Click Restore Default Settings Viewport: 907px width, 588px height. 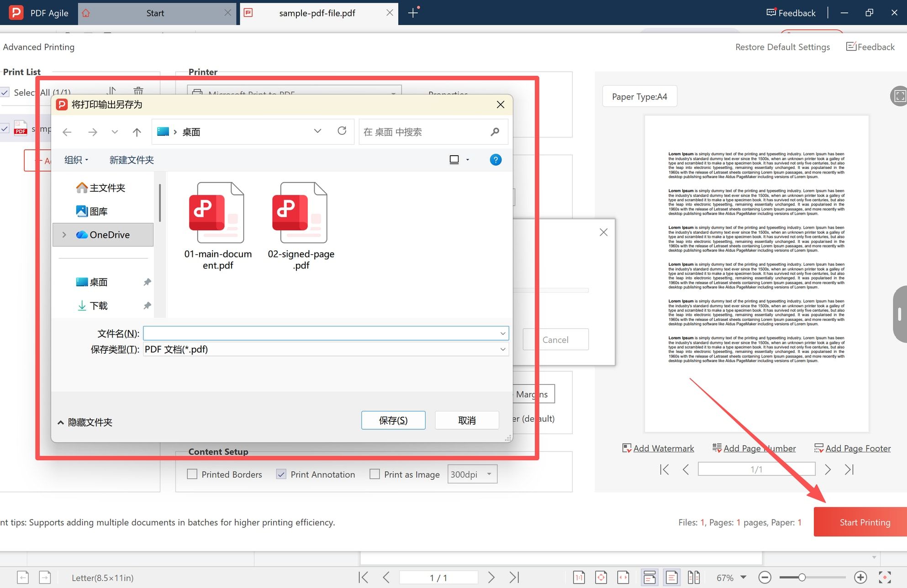click(782, 47)
